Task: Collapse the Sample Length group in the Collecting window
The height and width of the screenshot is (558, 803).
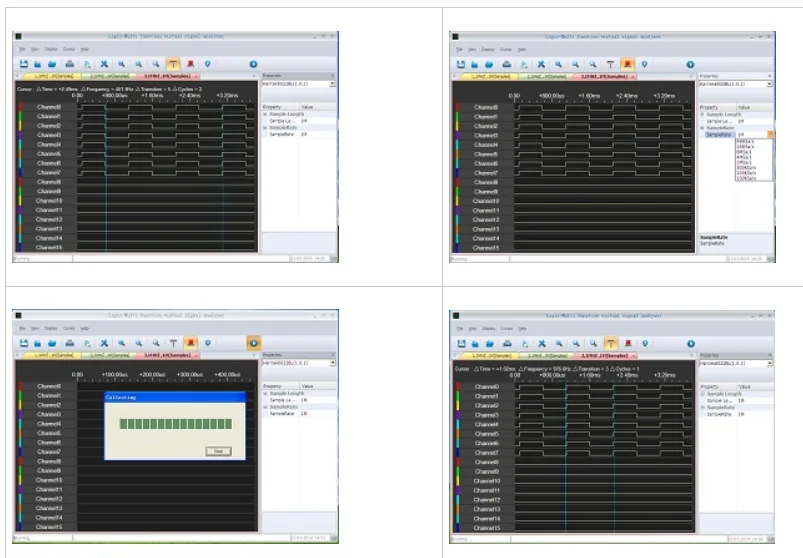Action: point(265,393)
